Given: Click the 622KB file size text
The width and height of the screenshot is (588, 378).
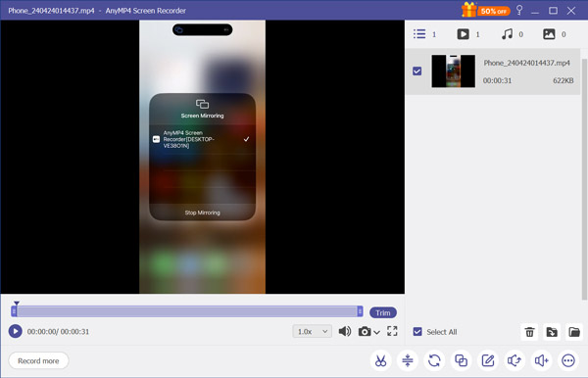Looking at the screenshot, I should [563, 80].
